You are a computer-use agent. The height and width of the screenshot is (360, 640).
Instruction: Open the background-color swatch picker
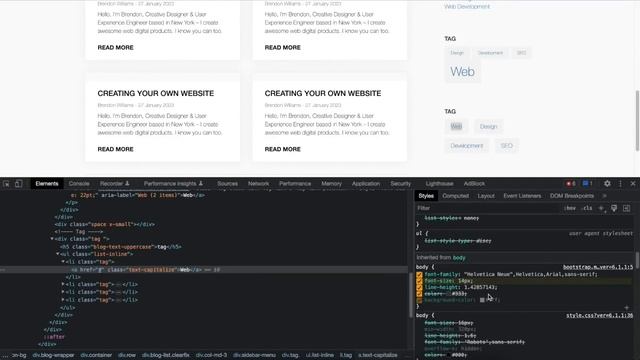pyautogui.click(x=482, y=300)
